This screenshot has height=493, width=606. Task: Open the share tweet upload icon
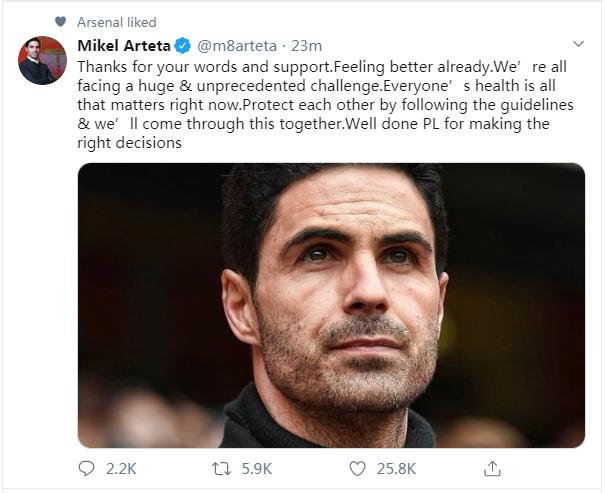click(492, 468)
